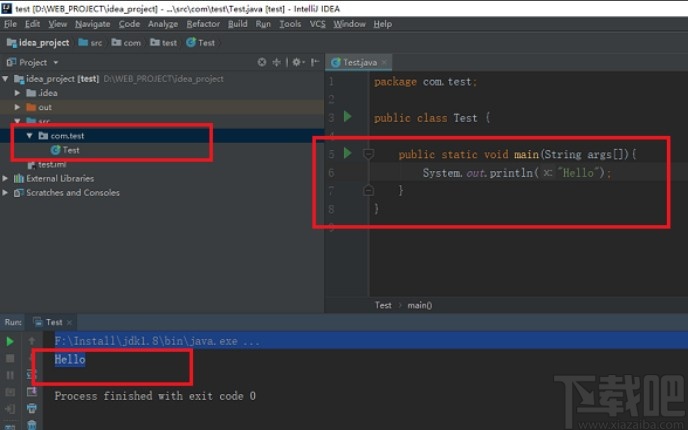Hide the Project tool window
Viewport: 688px width, 430px height.
315,62
